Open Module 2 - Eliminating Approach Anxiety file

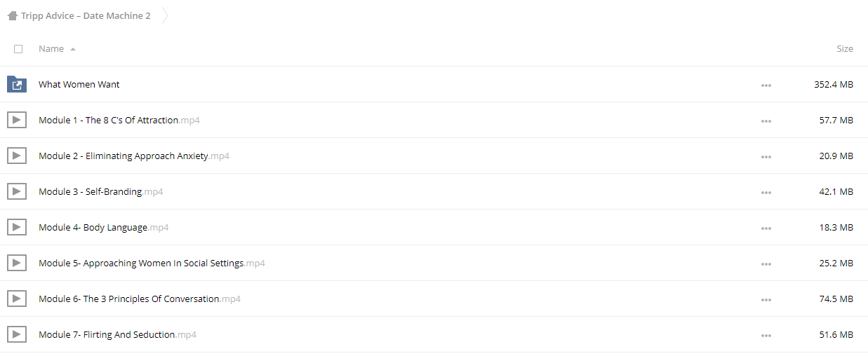tap(134, 156)
